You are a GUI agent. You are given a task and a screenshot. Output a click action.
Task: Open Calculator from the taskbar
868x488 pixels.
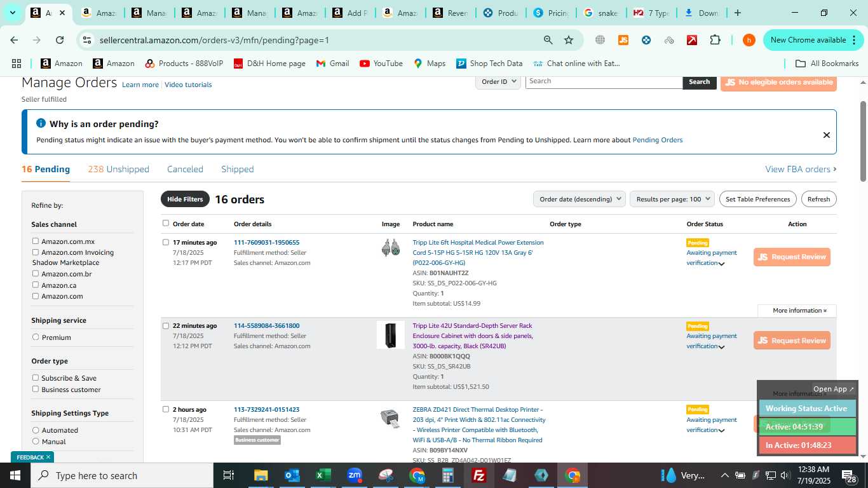point(448,475)
